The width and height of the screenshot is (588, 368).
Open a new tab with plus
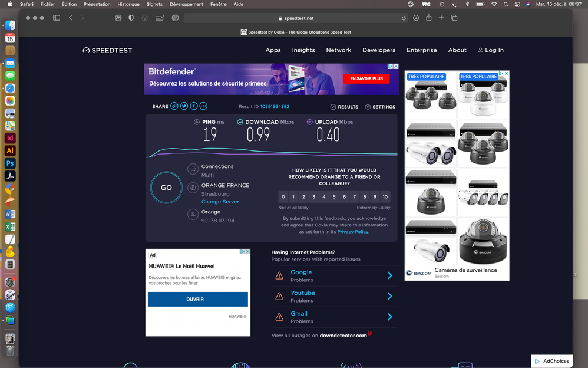[x=441, y=18]
